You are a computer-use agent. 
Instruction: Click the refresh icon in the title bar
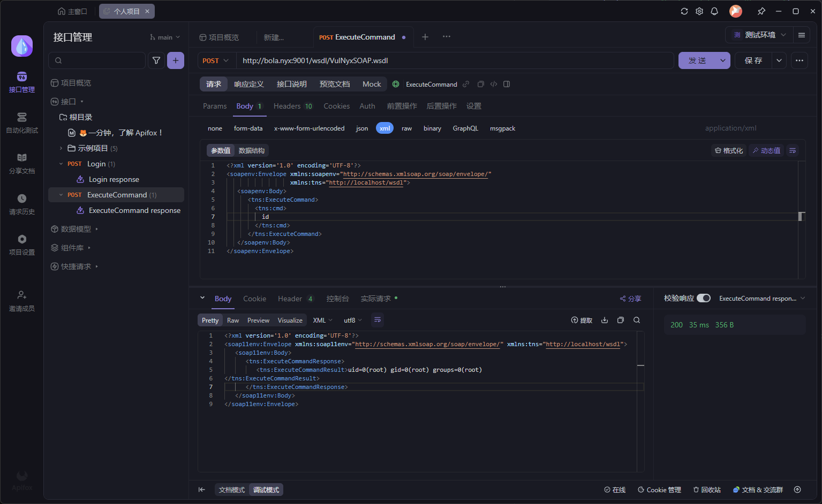(x=684, y=11)
